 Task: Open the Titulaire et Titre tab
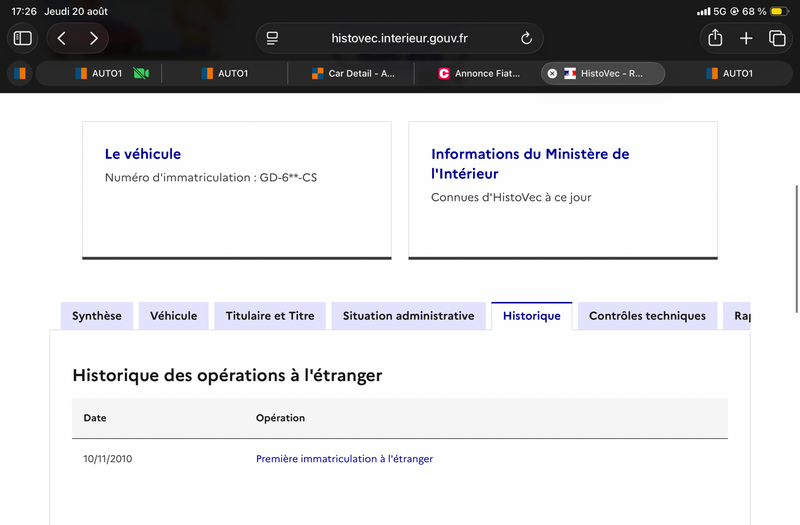[x=270, y=316]
